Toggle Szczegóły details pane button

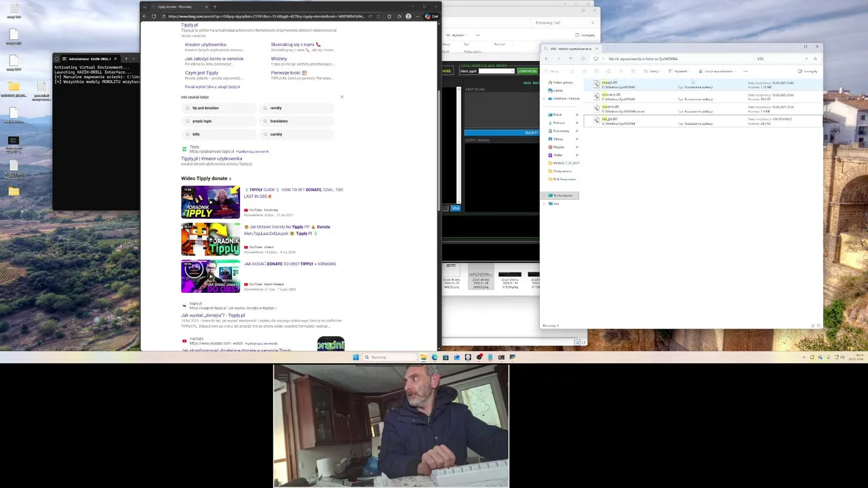(808, 71)
